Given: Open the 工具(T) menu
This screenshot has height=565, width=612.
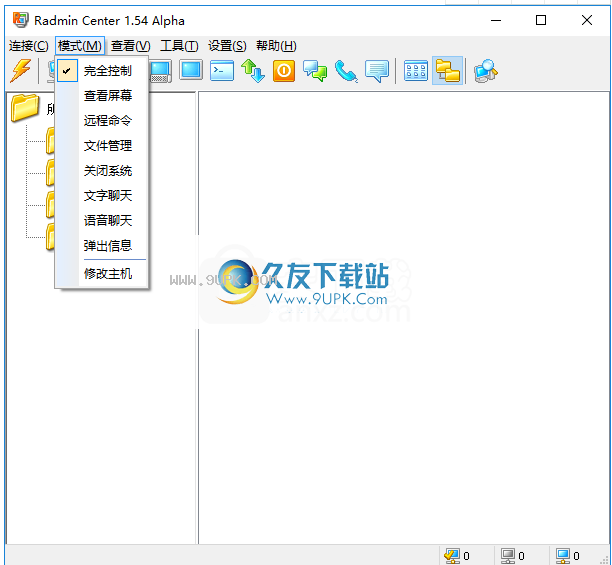Looking at the screenshot, I should [x=179, y=46].
